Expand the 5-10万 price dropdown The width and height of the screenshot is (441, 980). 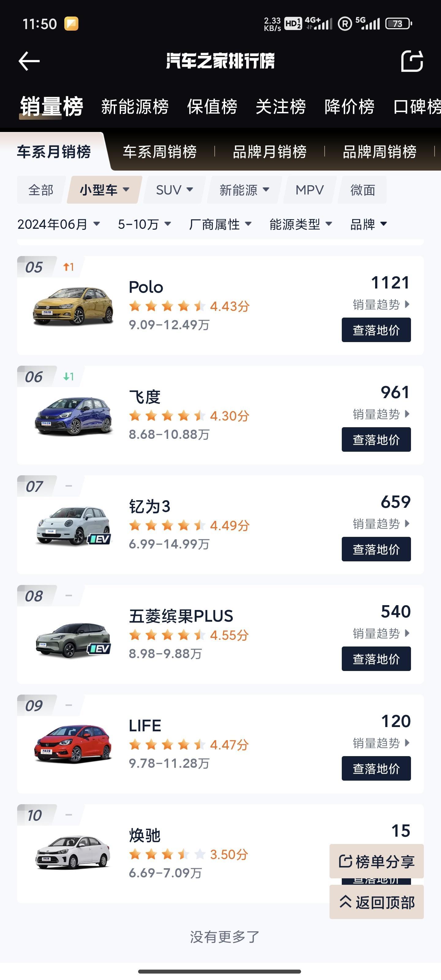144,224
